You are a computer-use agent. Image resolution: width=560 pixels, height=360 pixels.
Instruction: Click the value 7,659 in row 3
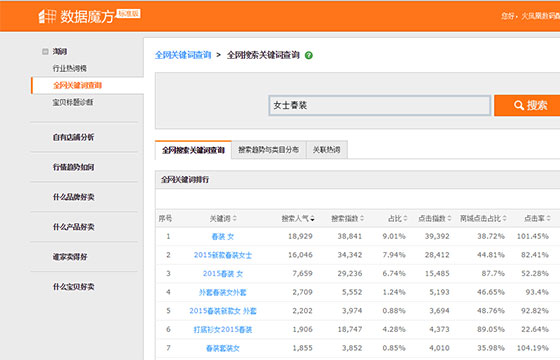click(x=302, y=273)
